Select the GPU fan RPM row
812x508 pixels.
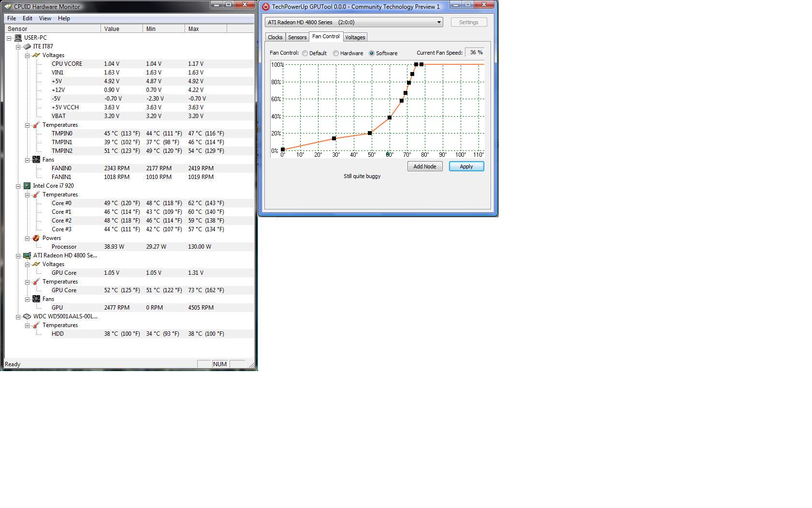coord(153,308)
